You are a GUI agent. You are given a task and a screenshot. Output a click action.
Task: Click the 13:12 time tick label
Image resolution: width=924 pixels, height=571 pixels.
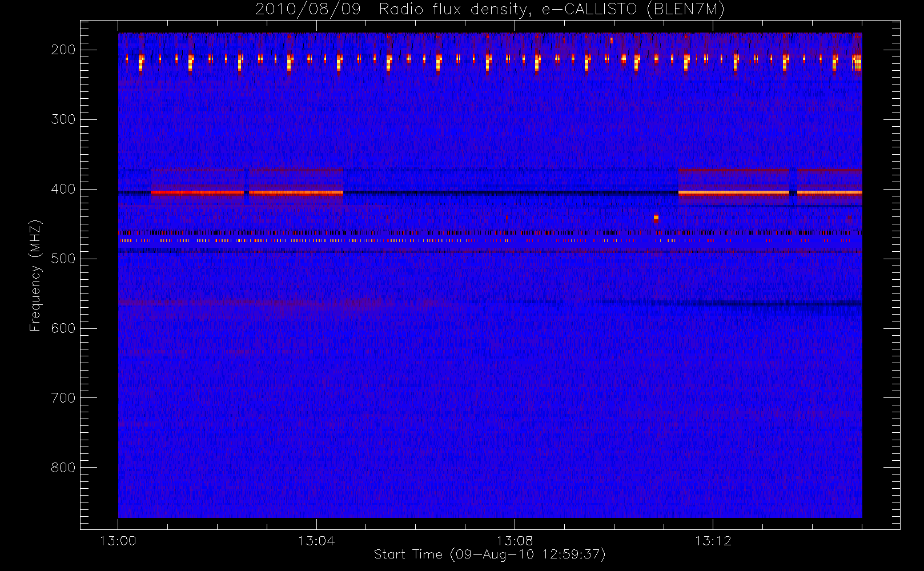tap(713, 541)
